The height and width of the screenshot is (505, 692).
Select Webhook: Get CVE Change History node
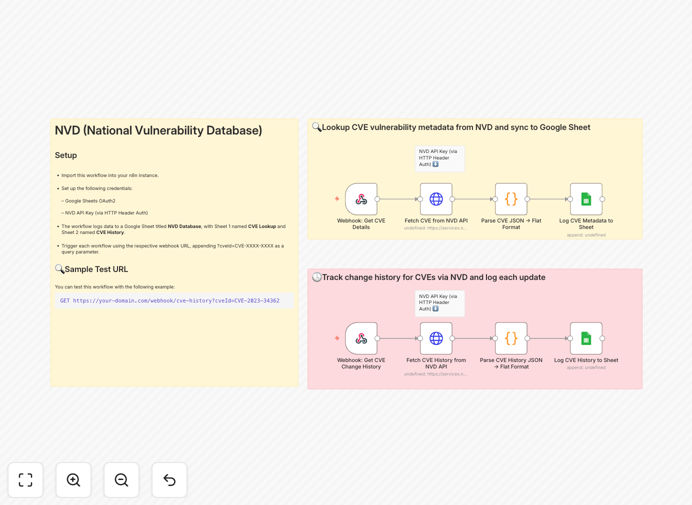pos(361,339)
